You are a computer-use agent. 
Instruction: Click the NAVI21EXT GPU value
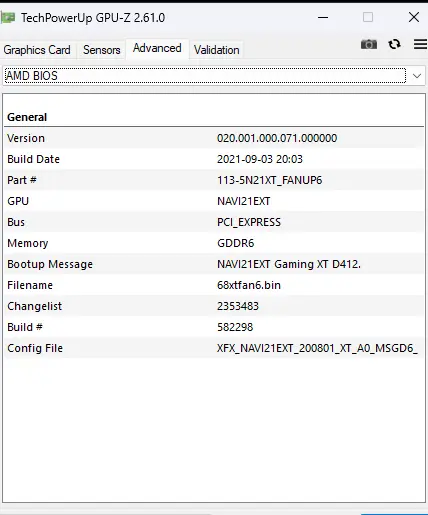(244, 201)
